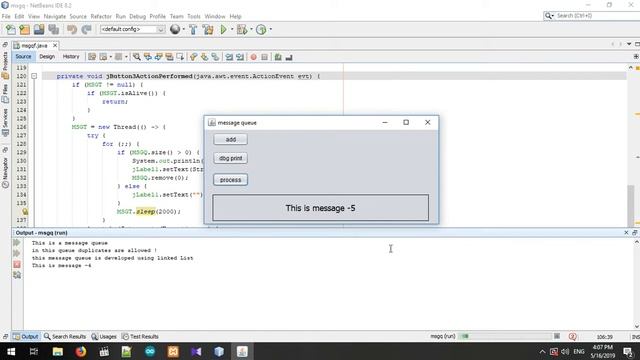Click the Re-run icon in Output panel
The image size is (640, 360).
(x=17, y=242)
